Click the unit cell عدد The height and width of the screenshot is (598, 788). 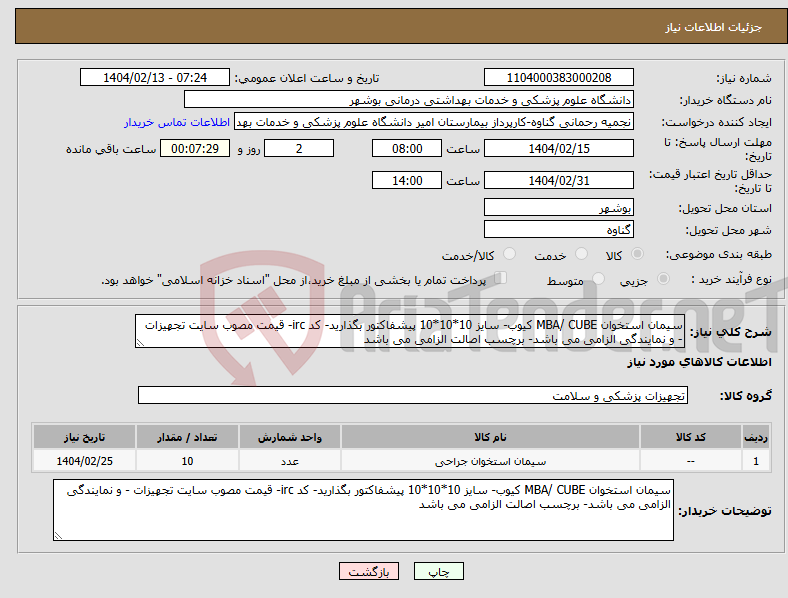pyautogui.click(x=290, y=461)
